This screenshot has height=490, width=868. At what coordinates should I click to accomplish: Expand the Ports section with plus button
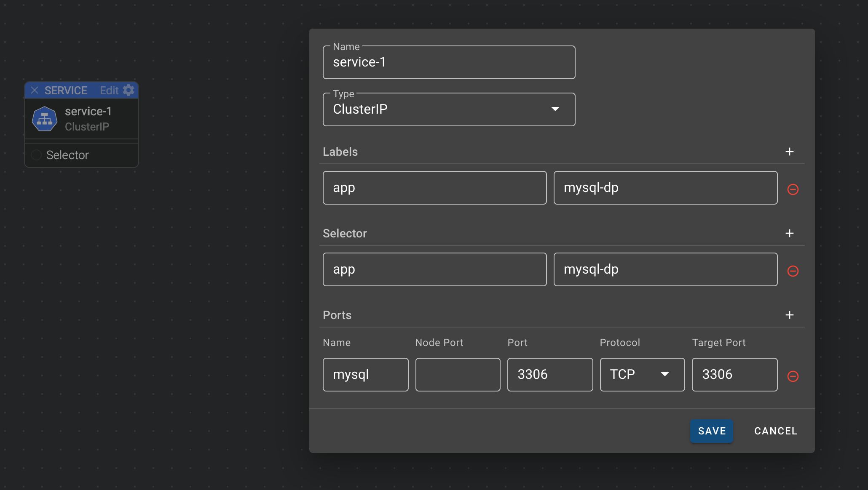[790, 315]
